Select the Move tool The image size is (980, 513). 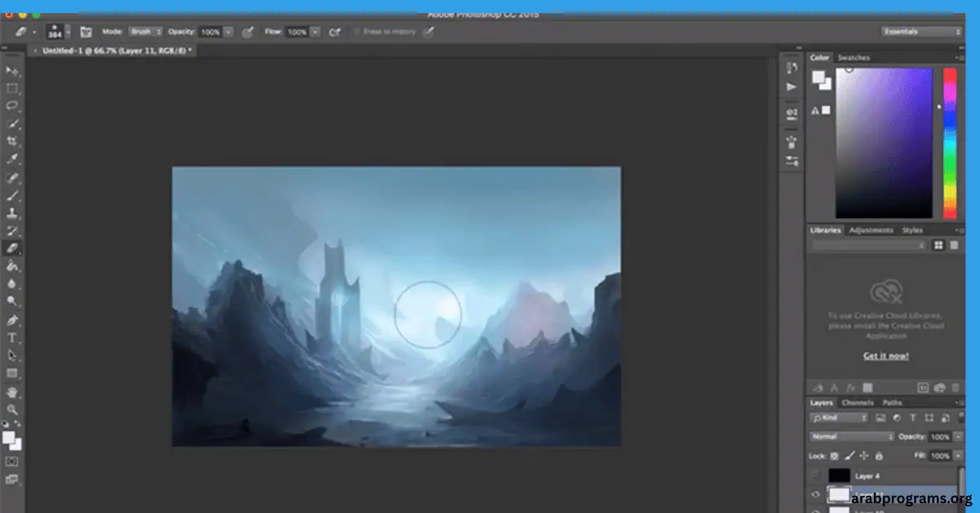click(x=12, y=72)
